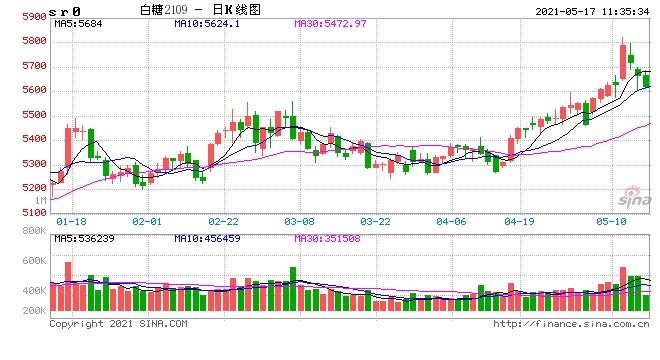
Task: Click the Copyright 2021 SINA.COM text
Action: [118, 324]
